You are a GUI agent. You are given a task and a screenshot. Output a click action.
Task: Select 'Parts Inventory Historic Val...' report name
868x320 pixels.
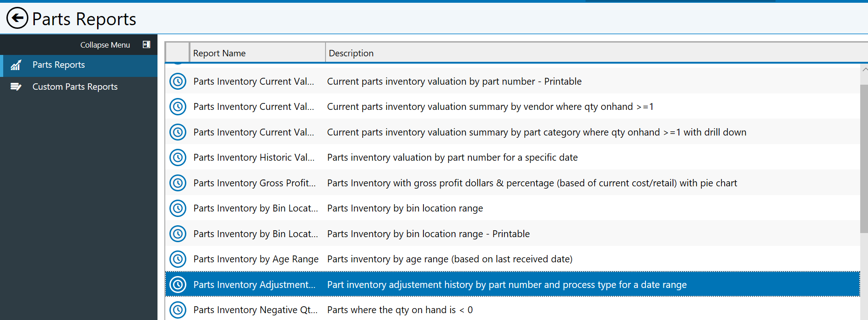[254, 157]
